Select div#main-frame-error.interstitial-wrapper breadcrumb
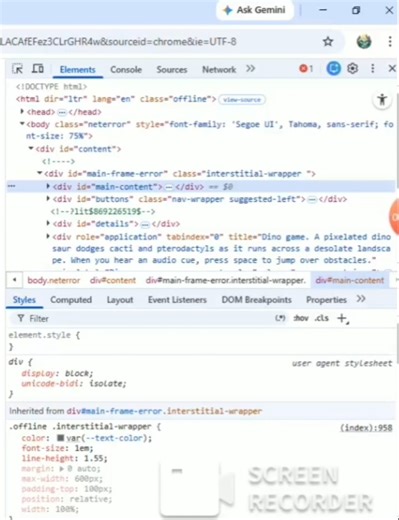 tap(226, 280)
